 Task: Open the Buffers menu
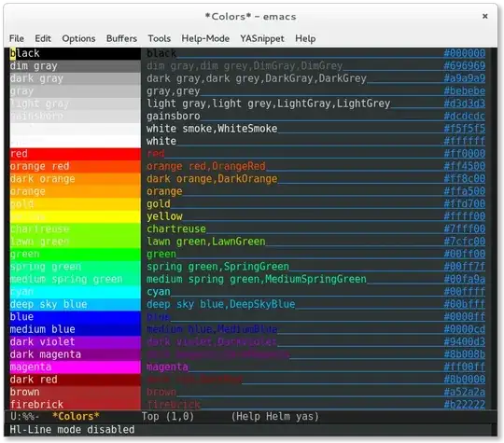[121, 38]
